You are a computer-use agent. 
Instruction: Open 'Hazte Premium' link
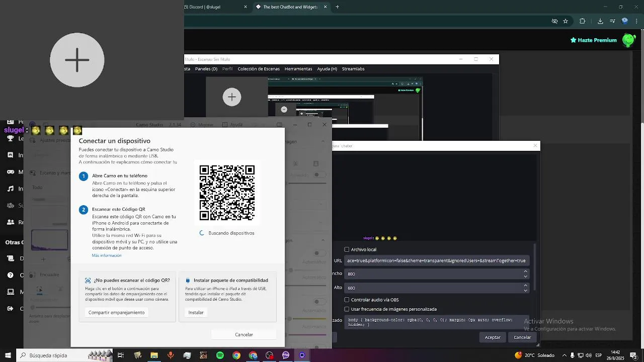coord(593,40)
